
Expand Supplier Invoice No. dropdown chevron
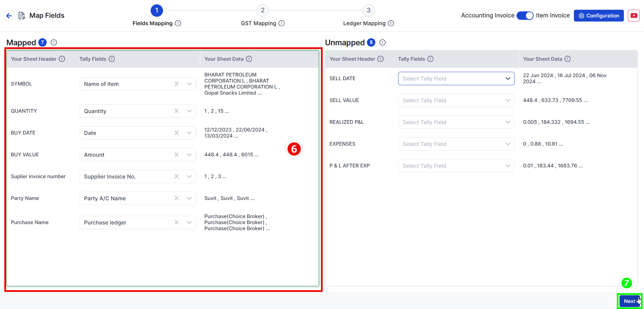click(x=189, y=176)
